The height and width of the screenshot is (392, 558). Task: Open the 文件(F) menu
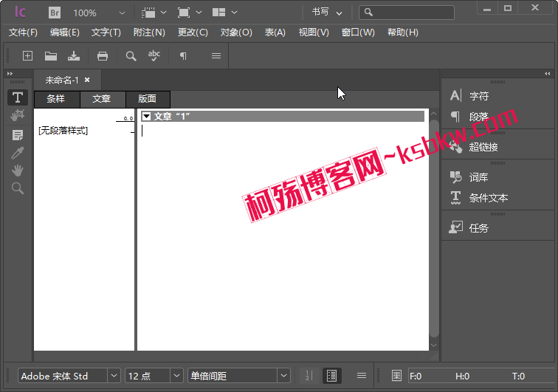tap(23, 32)
